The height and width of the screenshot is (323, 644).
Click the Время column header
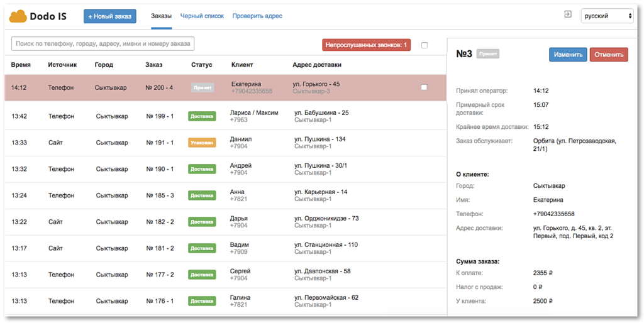[21, 65]
